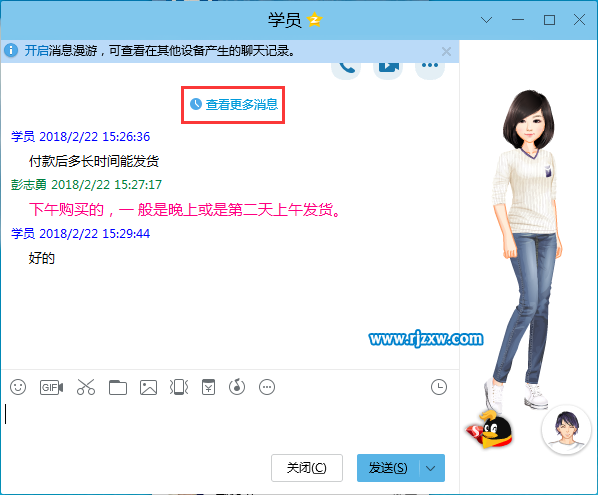Open the red packet money icon
Viewport: 598px width, 495px height.
(x=208, y=387)
